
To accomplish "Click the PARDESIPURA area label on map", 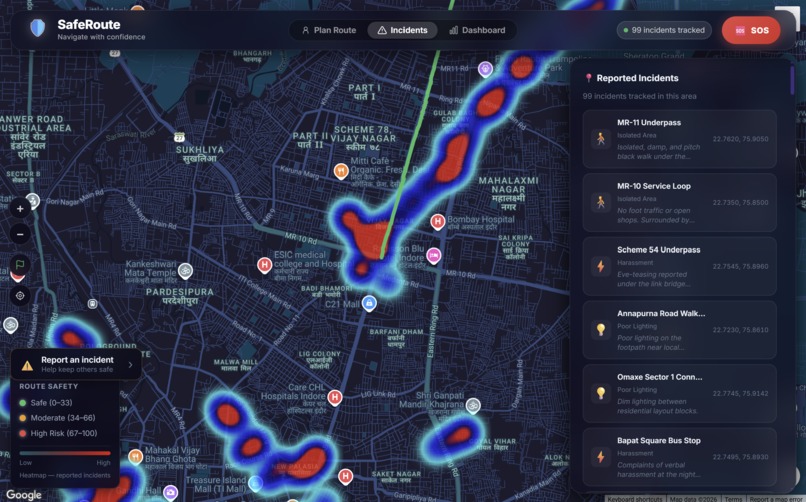I will point(179,296).
